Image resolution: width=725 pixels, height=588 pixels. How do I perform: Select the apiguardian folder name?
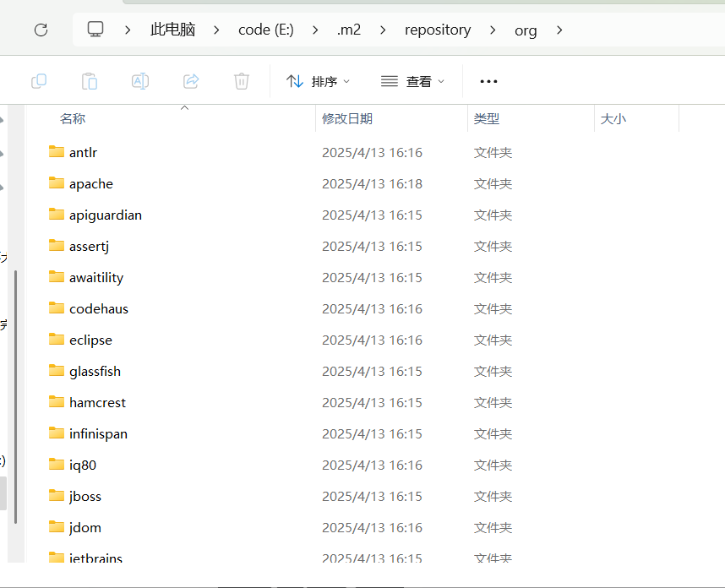coord(106,215)
